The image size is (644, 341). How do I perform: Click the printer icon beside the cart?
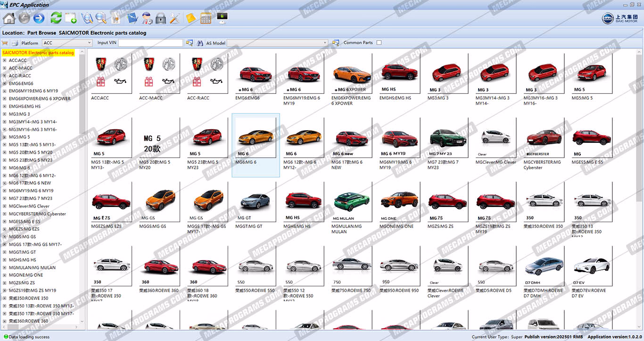pyautogui.click(x=15, y=42)
